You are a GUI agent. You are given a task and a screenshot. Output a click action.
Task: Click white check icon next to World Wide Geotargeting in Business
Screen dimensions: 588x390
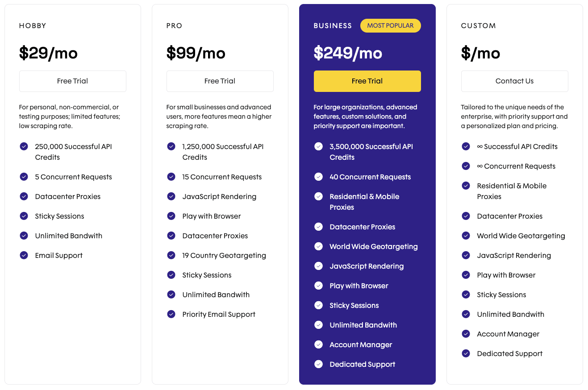click(318, 246)
